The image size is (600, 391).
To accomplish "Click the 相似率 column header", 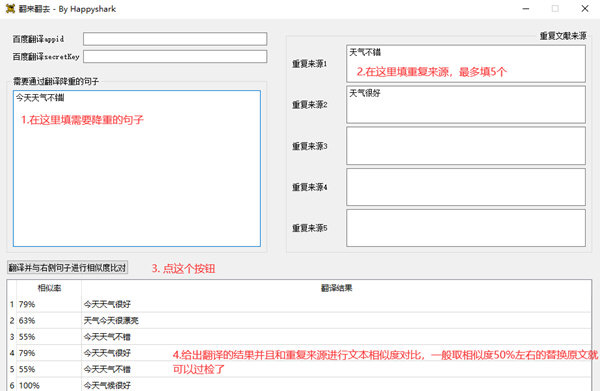I will point(49,288).
